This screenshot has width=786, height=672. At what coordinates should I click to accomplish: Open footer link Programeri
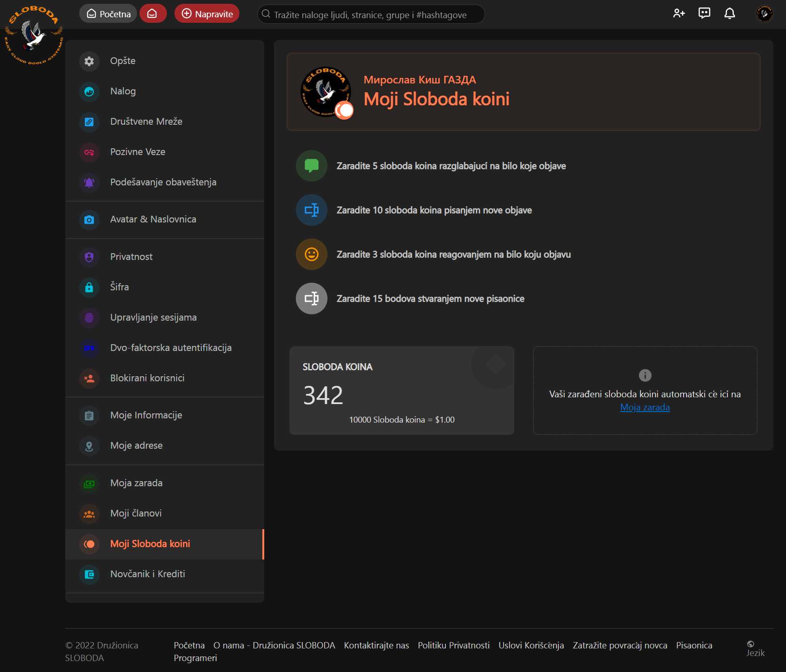click(195, 658)
